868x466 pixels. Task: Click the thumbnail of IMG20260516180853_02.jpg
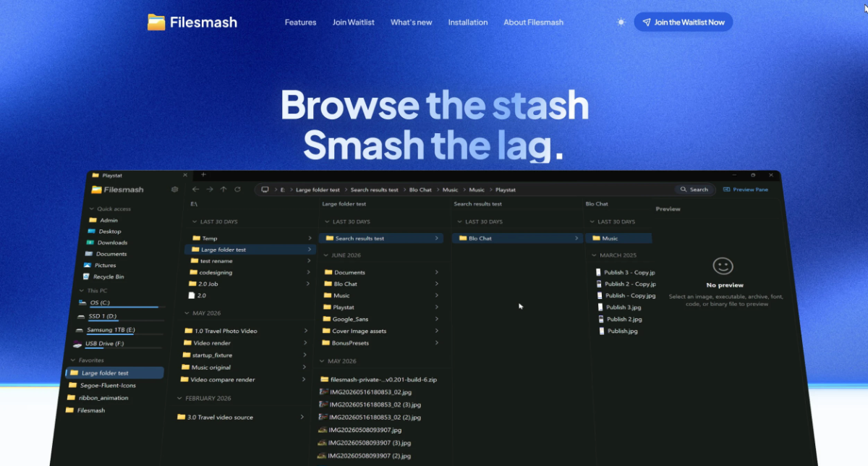coord(323,391)
